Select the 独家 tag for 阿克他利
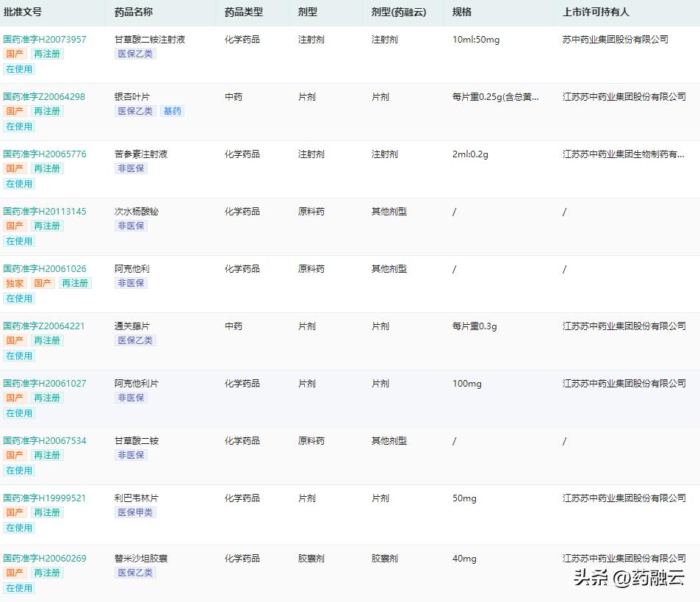This screenshot has height=602, width=700. [x=14, y=283]
